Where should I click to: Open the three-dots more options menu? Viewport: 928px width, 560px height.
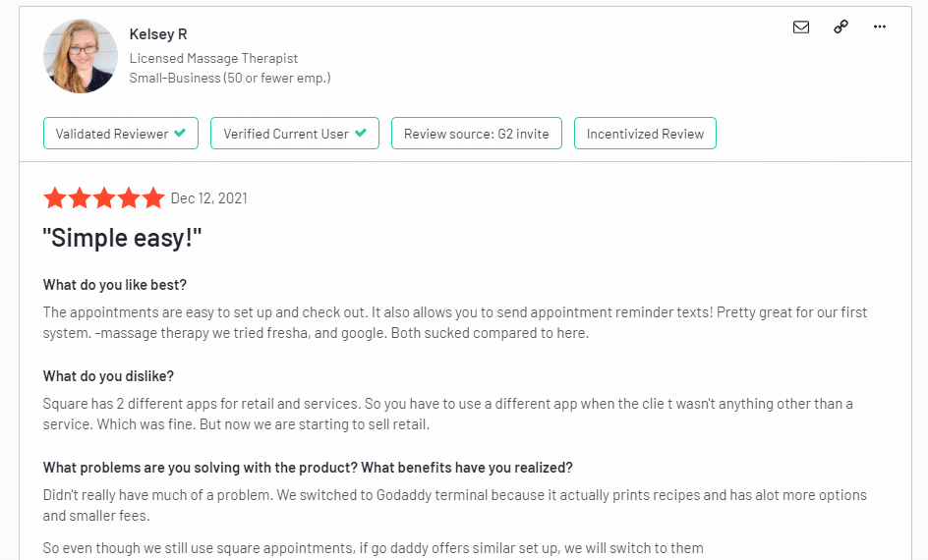[880, 27]
